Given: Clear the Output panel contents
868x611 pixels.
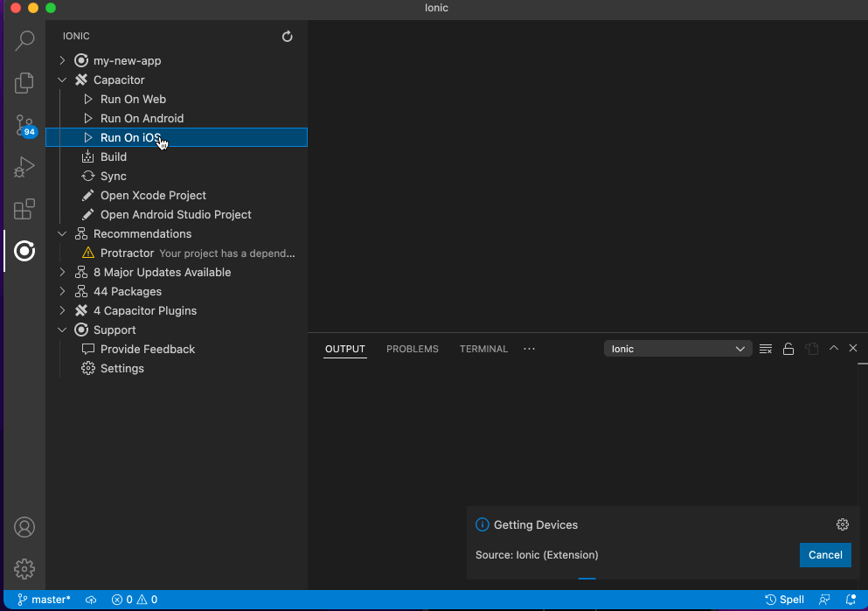Looking at the screenshot, I should [x=765, y=348].
